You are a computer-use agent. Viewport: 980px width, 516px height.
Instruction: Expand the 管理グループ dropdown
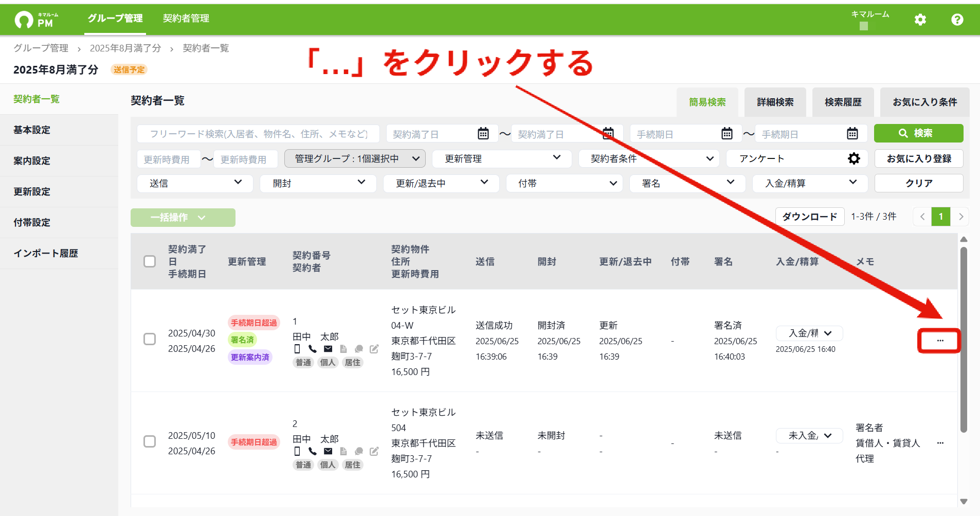[355, 158]
